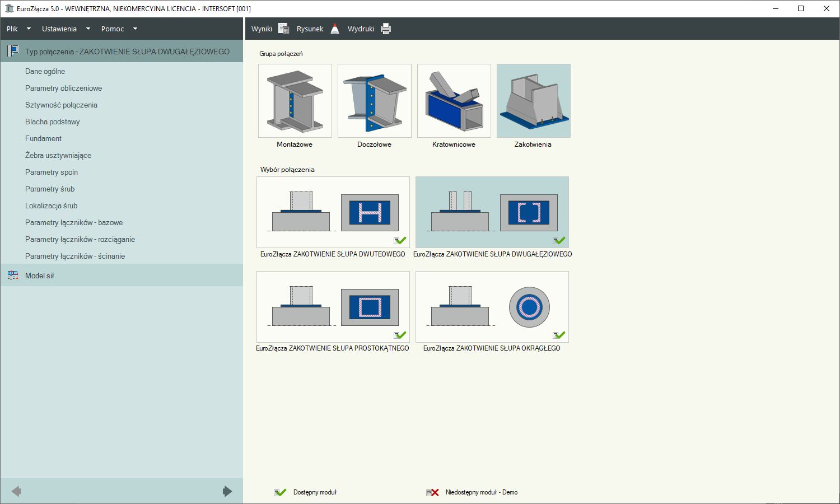The height and width of the screenshot is (504, 840).
Task: Click the Wydruki printer icon
Action: 386,29
